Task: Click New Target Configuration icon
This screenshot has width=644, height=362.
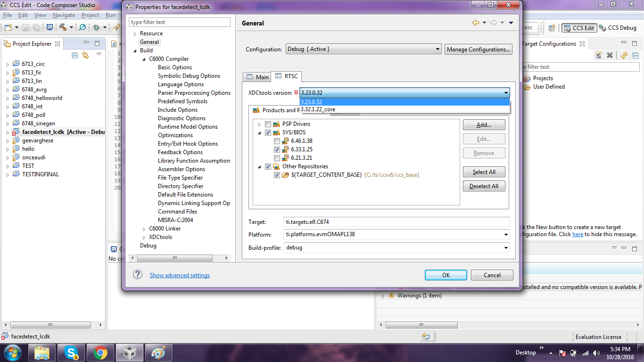Action: pyautogui.click(x=599, y=55)
